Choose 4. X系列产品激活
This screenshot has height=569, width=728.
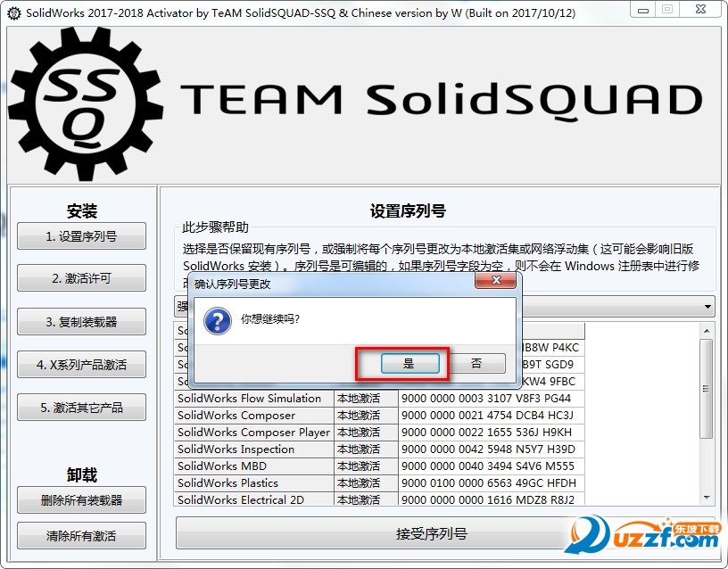coord(82,365)
